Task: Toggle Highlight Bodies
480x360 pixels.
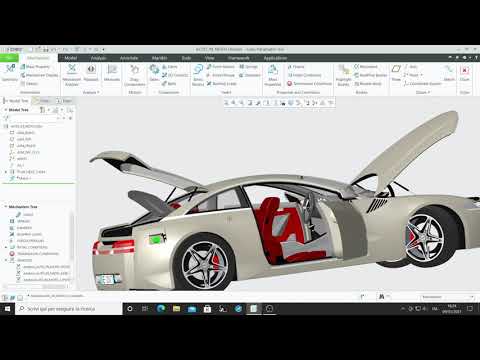Action: tap(343, 75)
